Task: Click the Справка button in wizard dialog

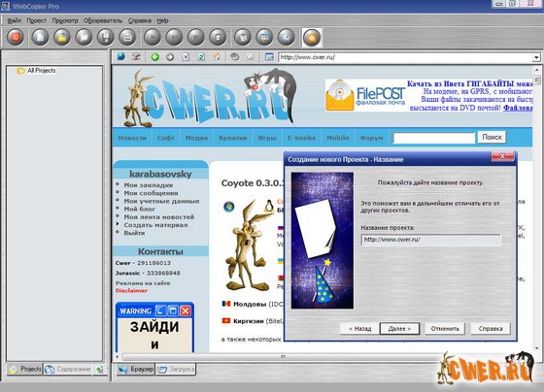Action: pyautogui.click(x=491, y=329)
